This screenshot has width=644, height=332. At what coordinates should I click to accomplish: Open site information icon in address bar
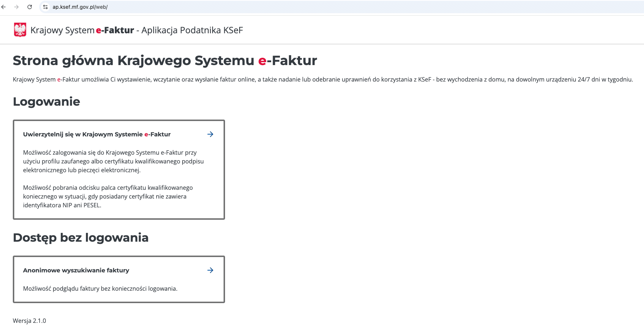click(x=45, y=7)
